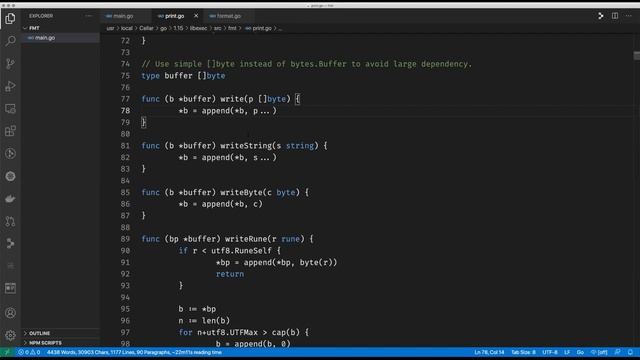Image resolution: width=640 pixels, height=360 pixels.
Task: Open the Manage gear in activity bar
Action: coord(10,335)
